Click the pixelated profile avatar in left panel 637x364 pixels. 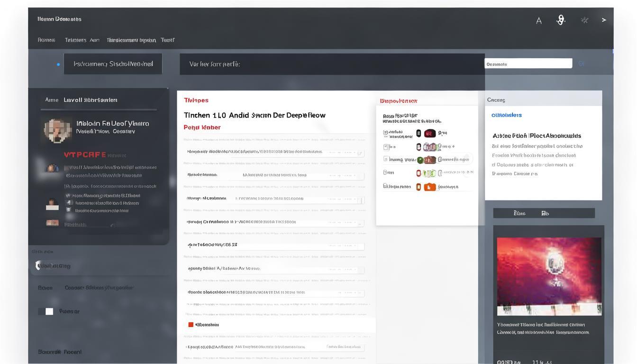tap(58, 130)
